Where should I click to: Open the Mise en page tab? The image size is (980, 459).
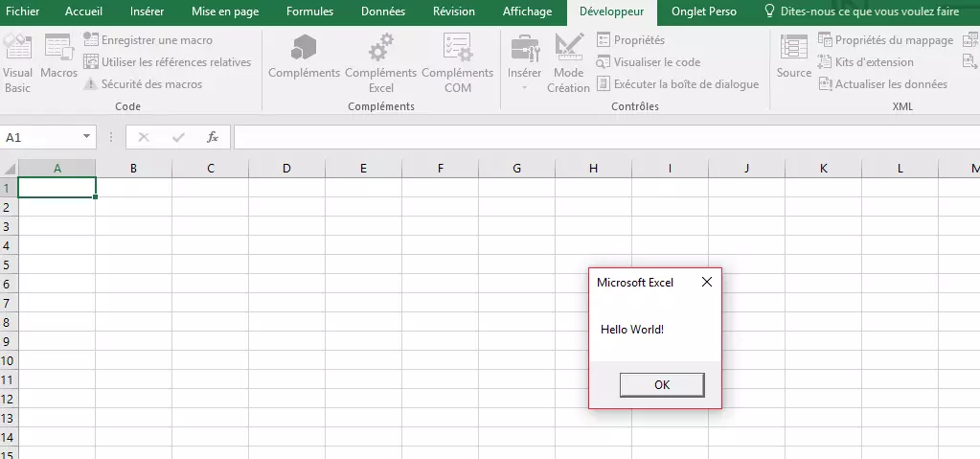(x=225, y=11)
